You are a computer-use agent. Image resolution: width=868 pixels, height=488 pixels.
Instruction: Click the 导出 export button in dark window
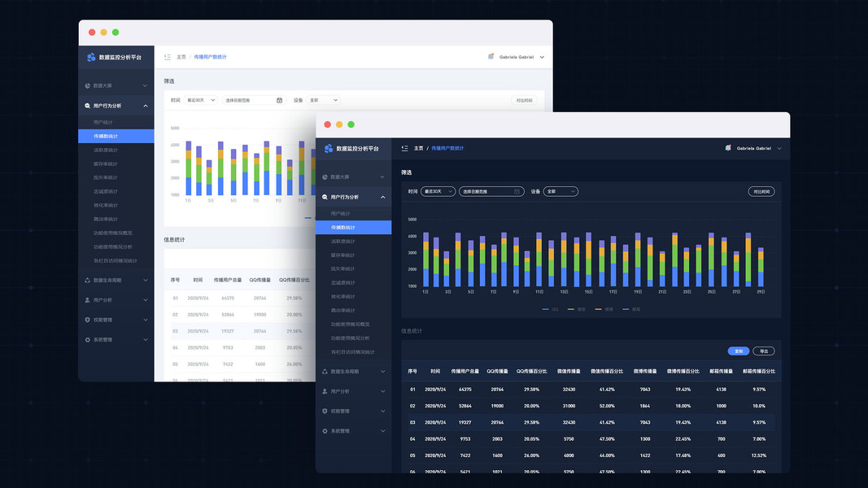[x=764, y=351]
